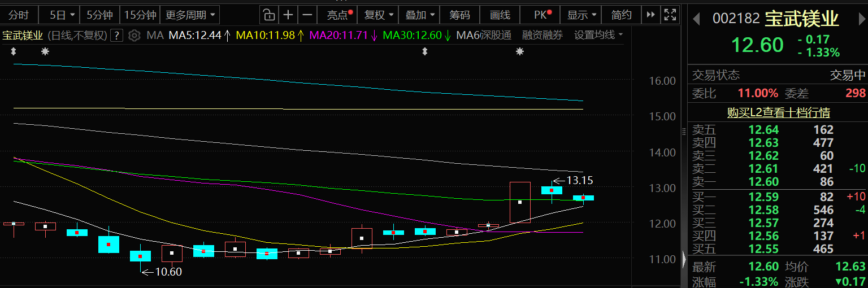Click the 卖五 price 12.64

click(x=763, y=130)
